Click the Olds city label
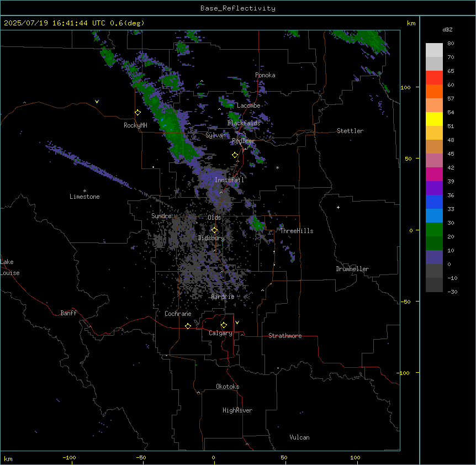 pyautogui.click(x=214, y=218)
